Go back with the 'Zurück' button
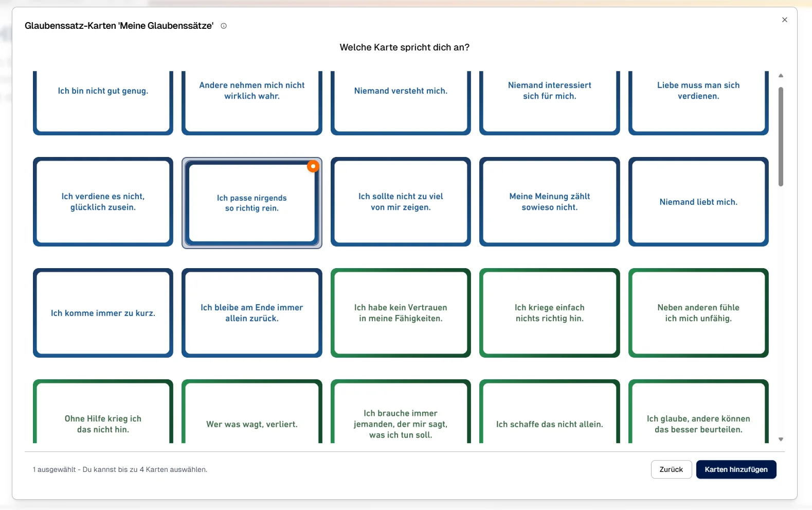This screenshot has height=510, width=812. click(671, 469)
